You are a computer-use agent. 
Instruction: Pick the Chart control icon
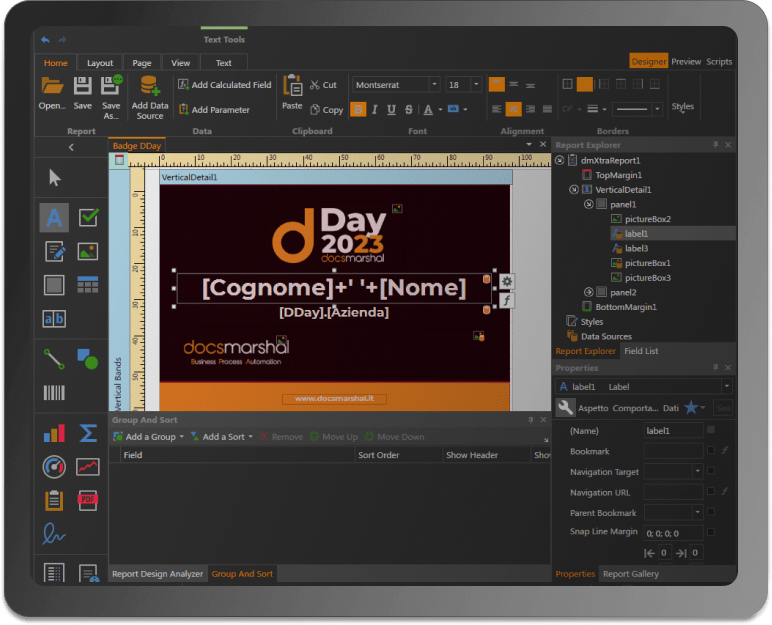pyautogui.click(x=54, y=434)
